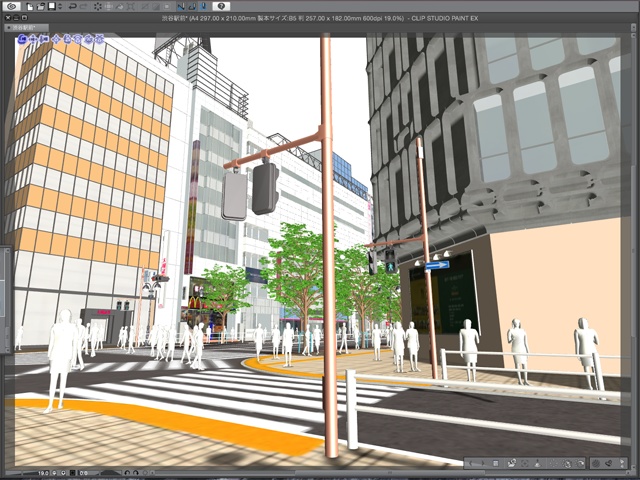Click the icon right of the sphere
Image resolution: width=640 pixels, height=480 pixels.
tap(609, 463)
